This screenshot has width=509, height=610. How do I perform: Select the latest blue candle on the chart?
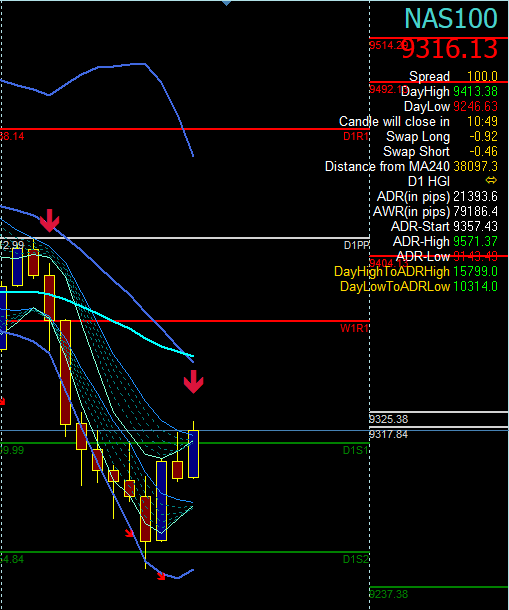193,454
